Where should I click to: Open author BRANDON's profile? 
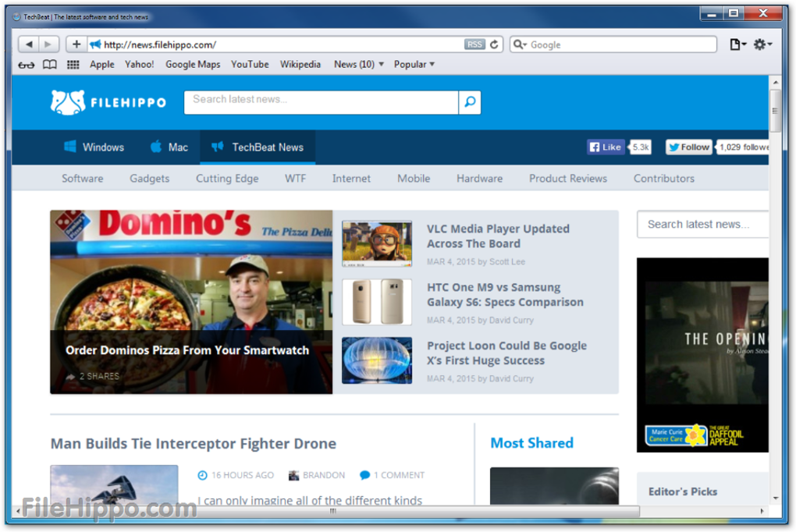(x=317, y=475)
